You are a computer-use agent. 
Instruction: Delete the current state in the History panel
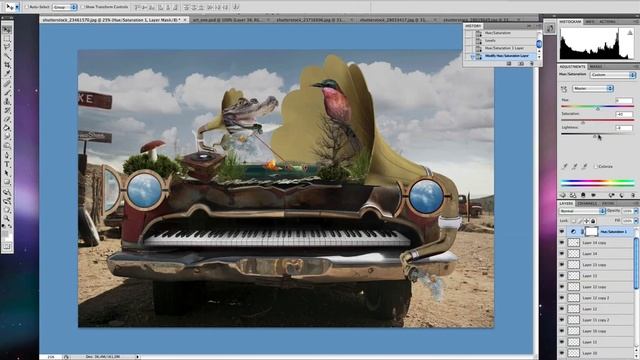531,63
